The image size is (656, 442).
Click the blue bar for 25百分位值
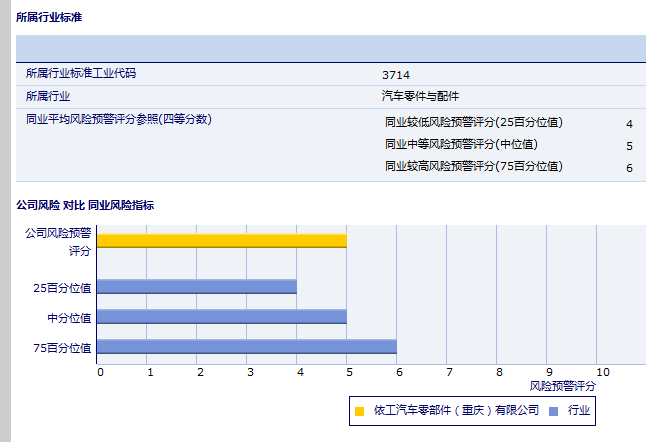(196, 287)
